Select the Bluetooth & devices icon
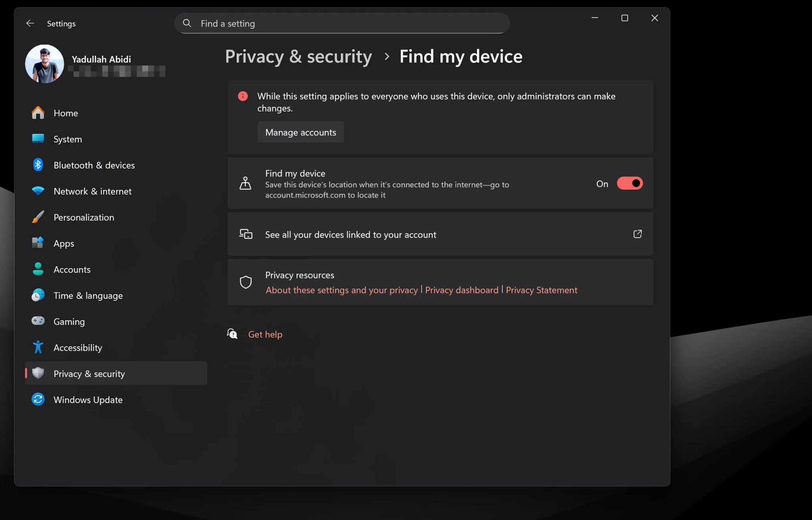Viewport: 812px width, 520px height. [x=38, y=165]
